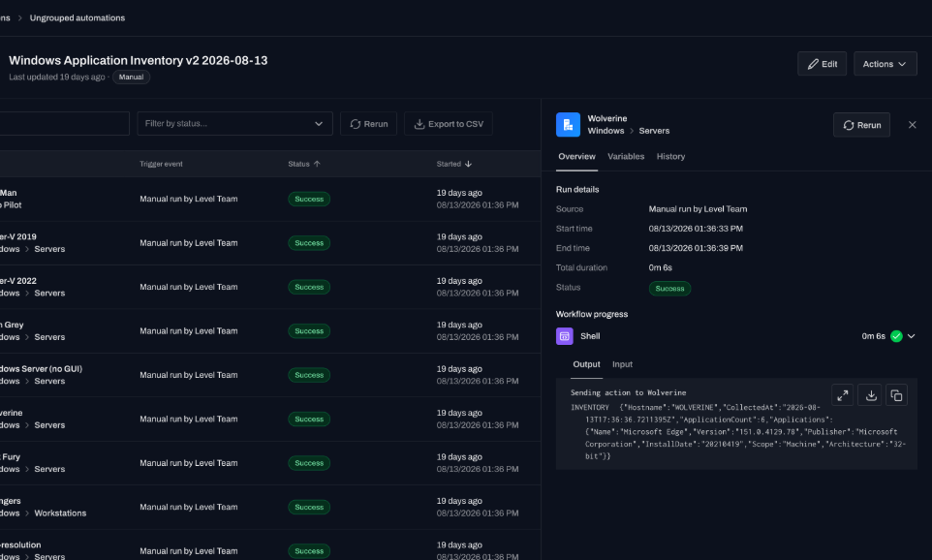The height and width of the screenshot is (560, 932).
Task: Click the Wolverine device icon
Action: click(568, 125)
